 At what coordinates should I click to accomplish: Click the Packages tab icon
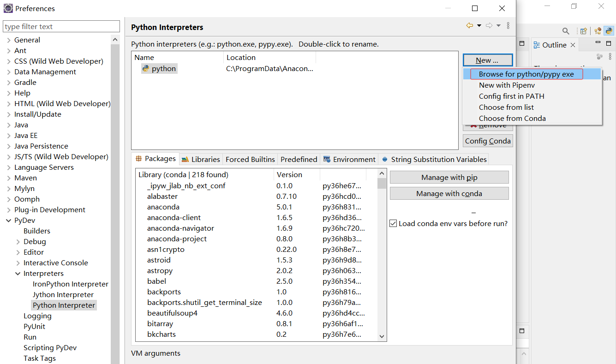tap(138, 159)
